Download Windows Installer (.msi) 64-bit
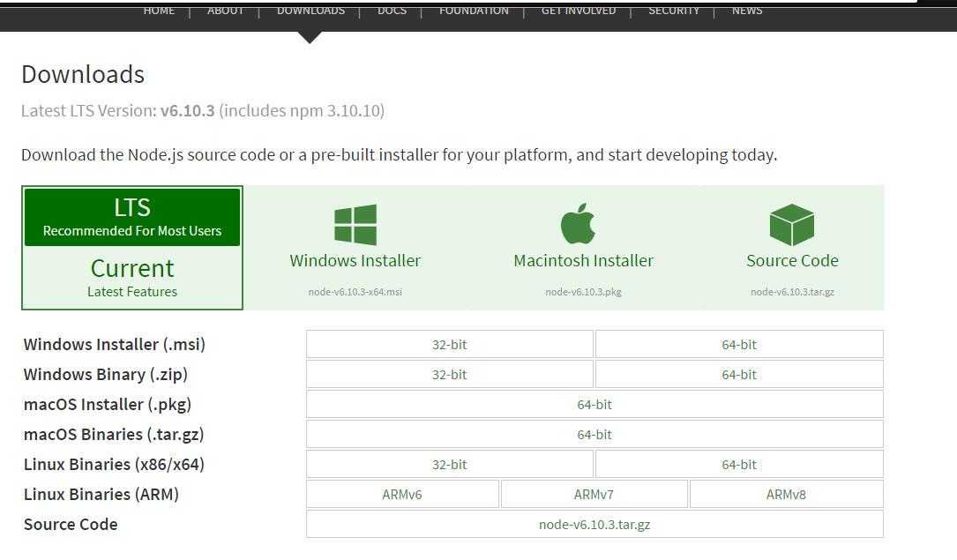 click(739, 344)
